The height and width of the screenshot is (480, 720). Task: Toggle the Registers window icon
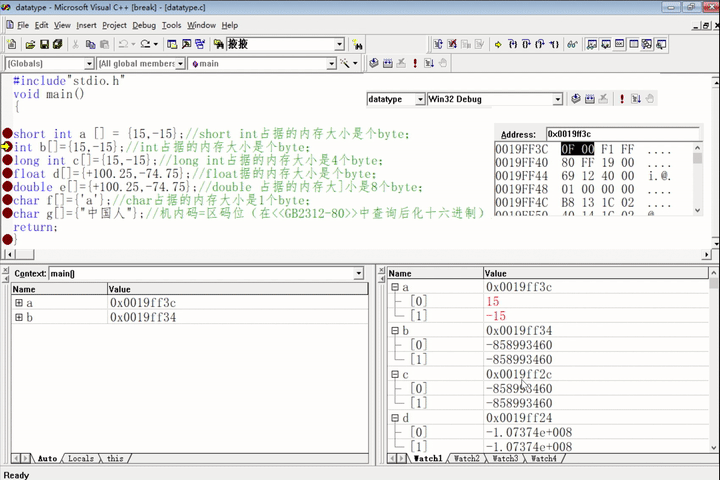point(619,44)
